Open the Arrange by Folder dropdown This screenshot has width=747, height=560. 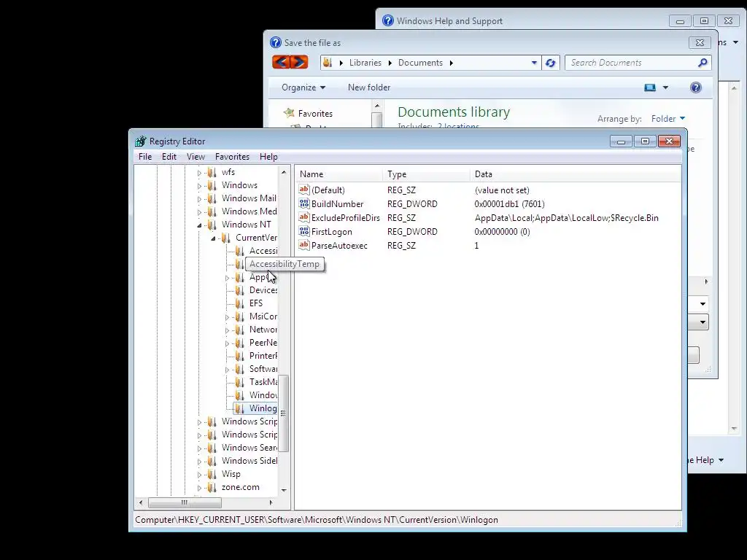[668, 119]
